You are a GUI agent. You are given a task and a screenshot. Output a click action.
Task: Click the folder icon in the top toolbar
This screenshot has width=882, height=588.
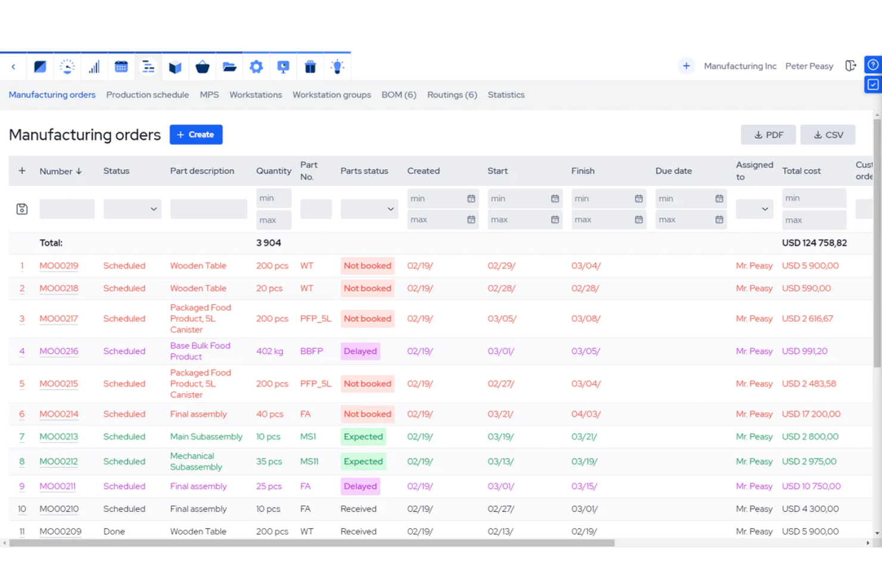[x=229, y=66]
